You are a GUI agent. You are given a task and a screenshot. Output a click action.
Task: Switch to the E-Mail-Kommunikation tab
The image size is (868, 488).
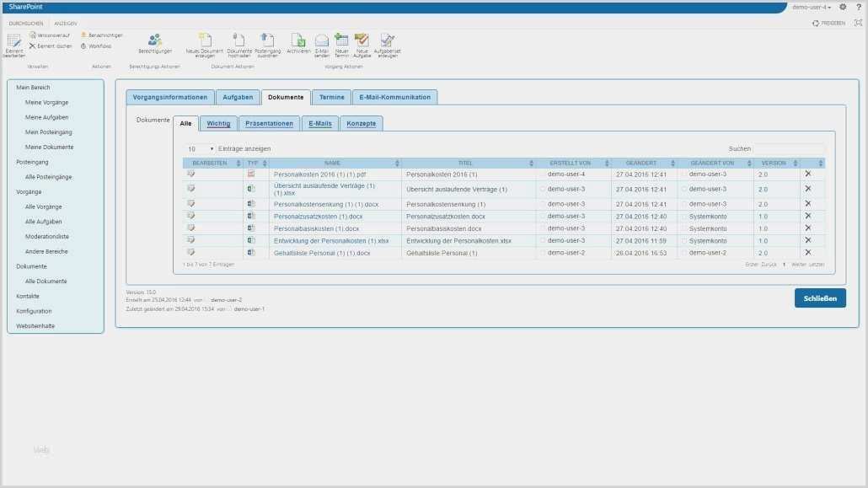(394, 98)
